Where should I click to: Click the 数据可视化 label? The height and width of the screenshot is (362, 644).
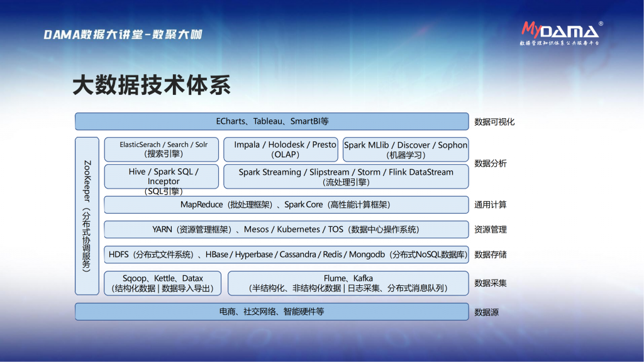point(494,122)
